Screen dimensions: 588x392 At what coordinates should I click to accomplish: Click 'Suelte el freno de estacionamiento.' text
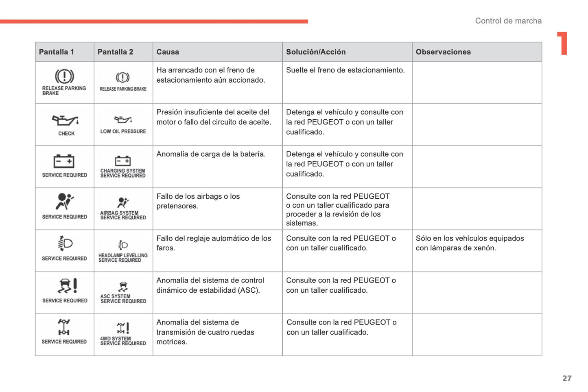click(x=345, y=70)
